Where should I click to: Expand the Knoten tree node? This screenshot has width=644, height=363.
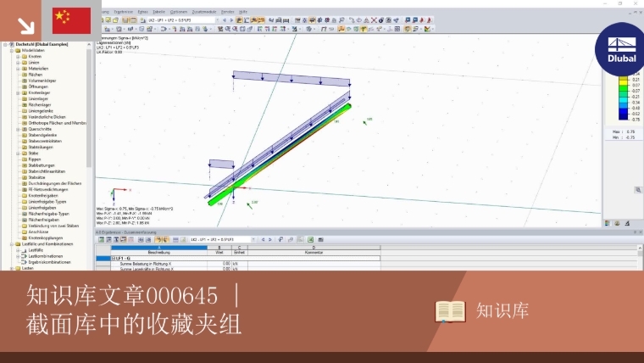(18, 56)
